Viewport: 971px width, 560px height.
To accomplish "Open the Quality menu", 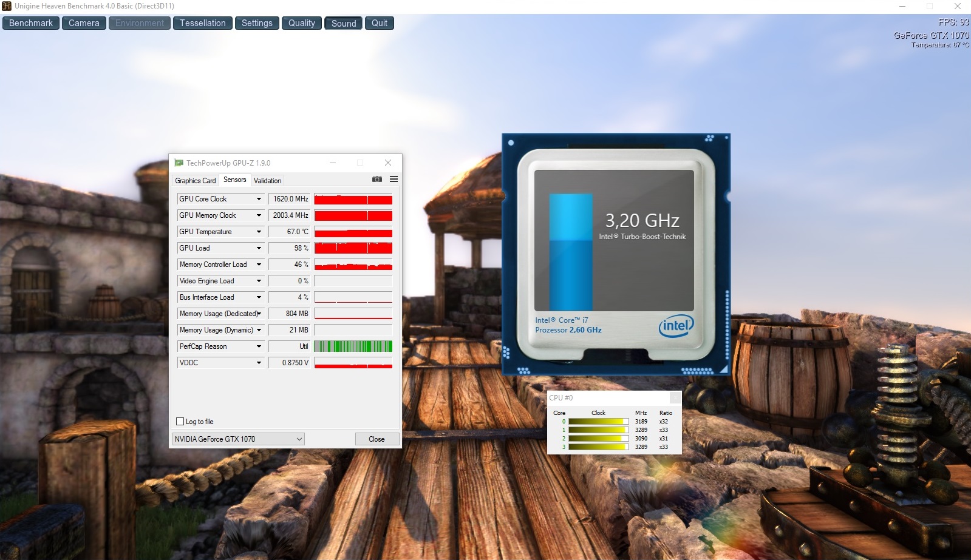I will [302, 23].
